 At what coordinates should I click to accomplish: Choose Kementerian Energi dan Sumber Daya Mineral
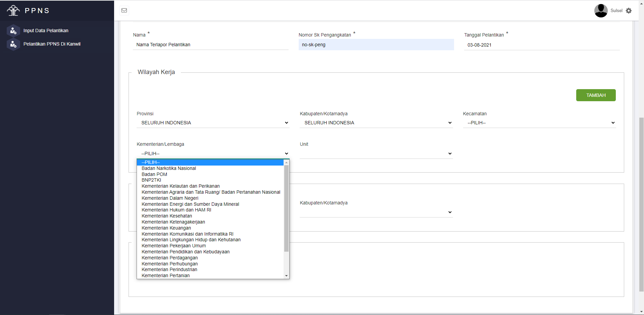[210, 204]
